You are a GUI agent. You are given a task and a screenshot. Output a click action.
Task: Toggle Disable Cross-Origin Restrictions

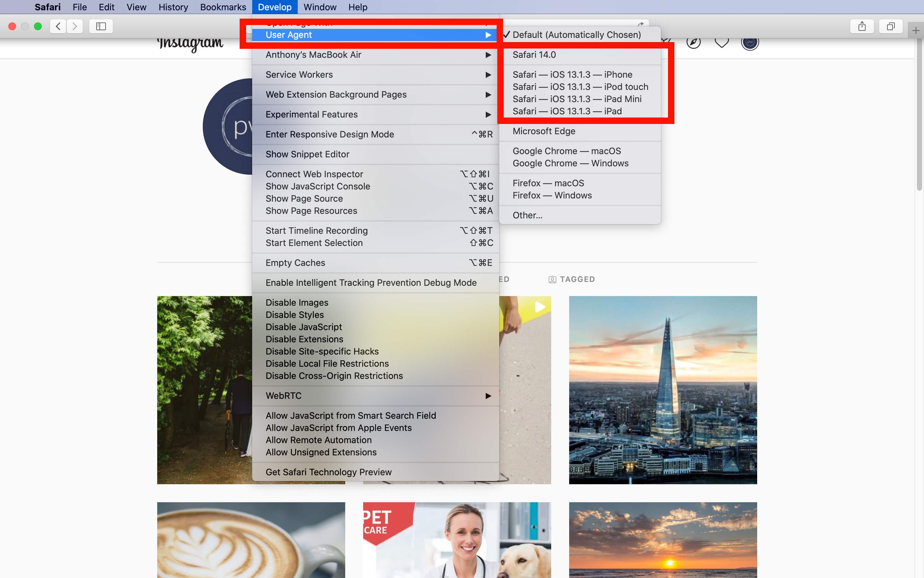point(375,376)
